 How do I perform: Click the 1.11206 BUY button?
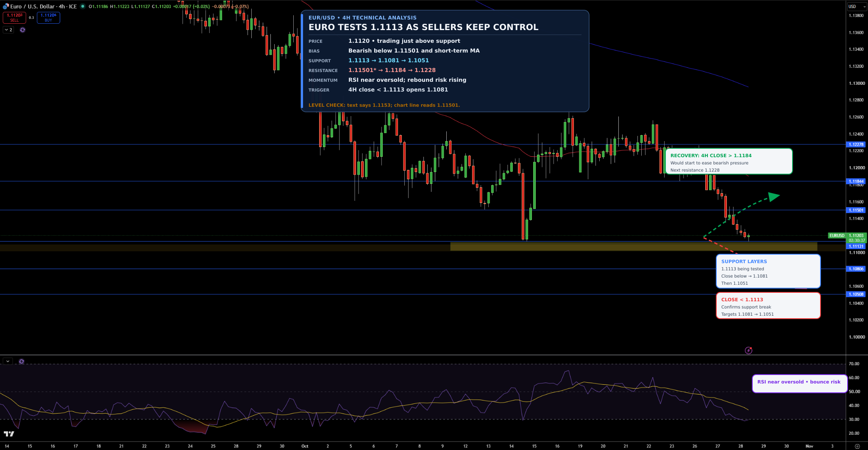[48, 17]
